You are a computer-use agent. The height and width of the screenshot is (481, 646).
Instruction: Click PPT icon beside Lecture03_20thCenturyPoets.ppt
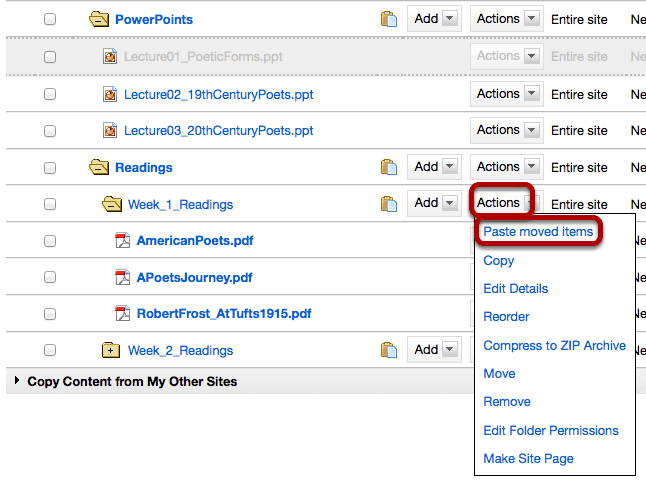(110, 131)
